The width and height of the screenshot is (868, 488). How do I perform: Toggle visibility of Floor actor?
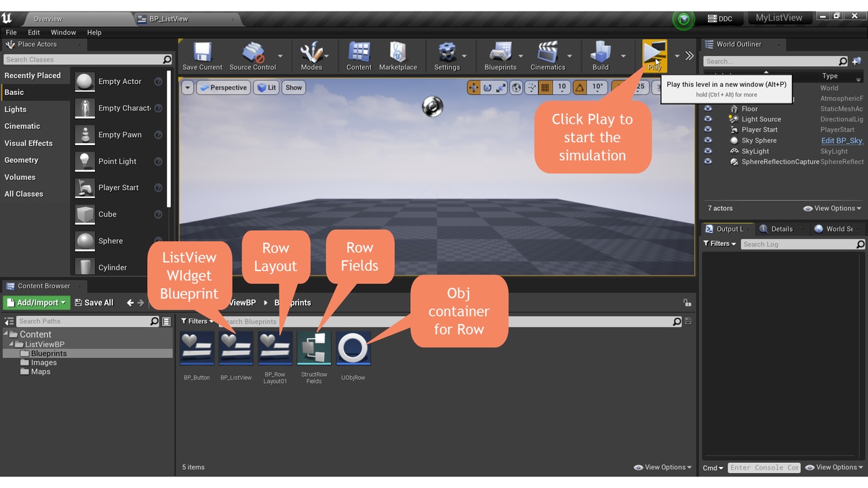708,108
